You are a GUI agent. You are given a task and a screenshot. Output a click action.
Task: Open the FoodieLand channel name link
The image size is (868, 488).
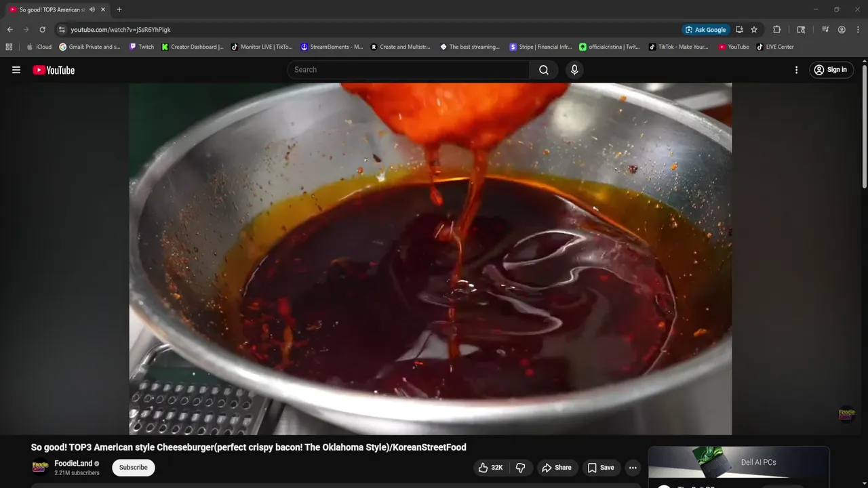[73, 464]
